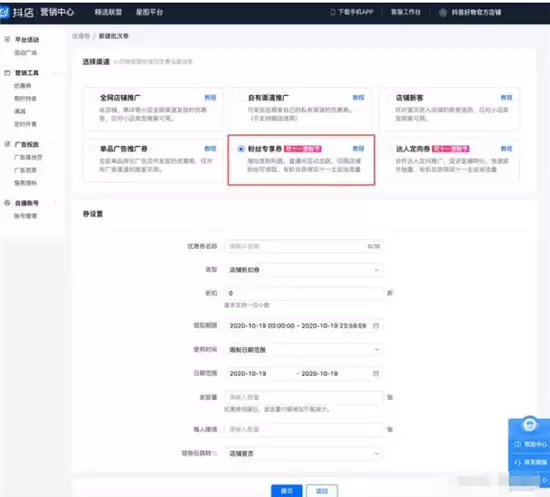The image size is (550, 497).
Task: Collapse the 直播账号 sidebar section arrow
Action: click(54, 203)
